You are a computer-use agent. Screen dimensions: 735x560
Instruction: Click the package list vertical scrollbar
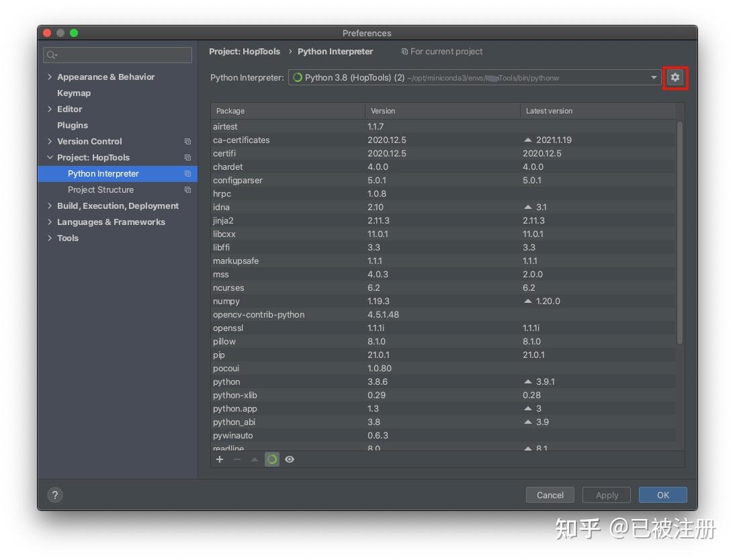pyautogui.click(x=680, y=233)
